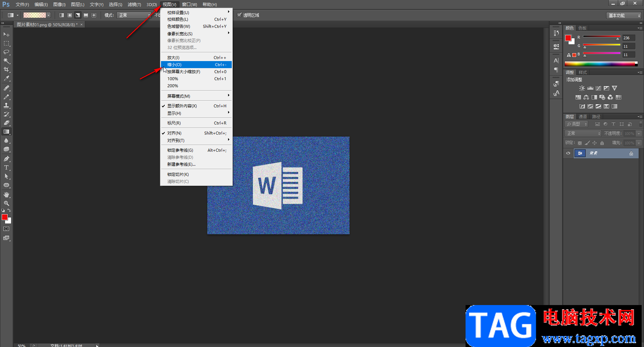Select the Gradient tool in toolbox
The height and width of the screenshot is (347, 644).
pyautogui.click(x=6, y=132)
